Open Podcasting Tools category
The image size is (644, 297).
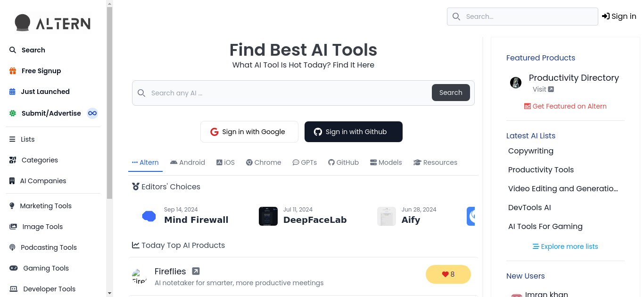[49, 247]
